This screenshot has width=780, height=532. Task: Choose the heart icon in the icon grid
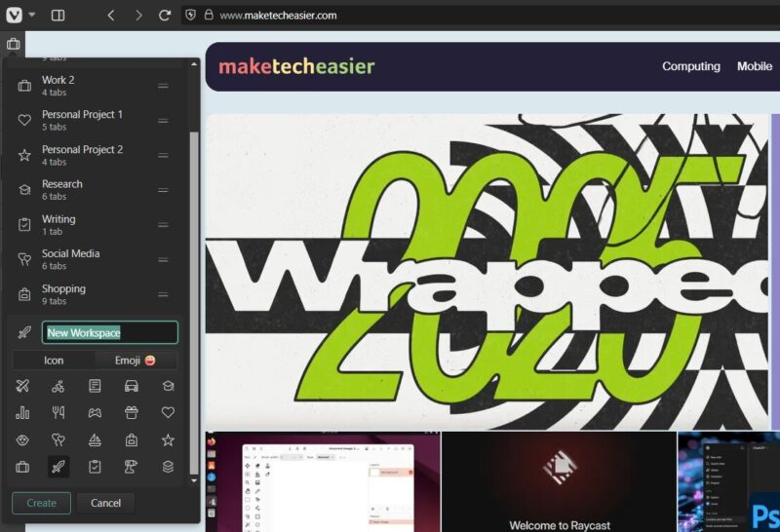(x=168, y=413)
